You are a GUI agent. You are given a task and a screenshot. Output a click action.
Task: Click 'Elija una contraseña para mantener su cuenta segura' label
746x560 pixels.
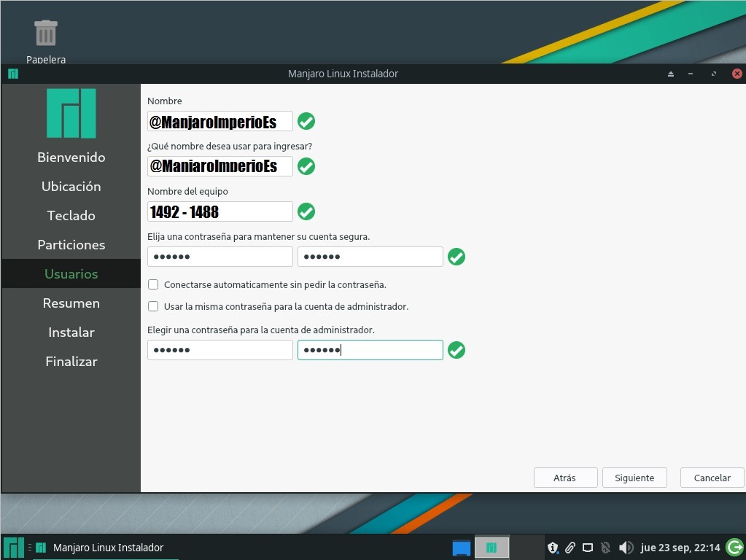pos(258,236)
